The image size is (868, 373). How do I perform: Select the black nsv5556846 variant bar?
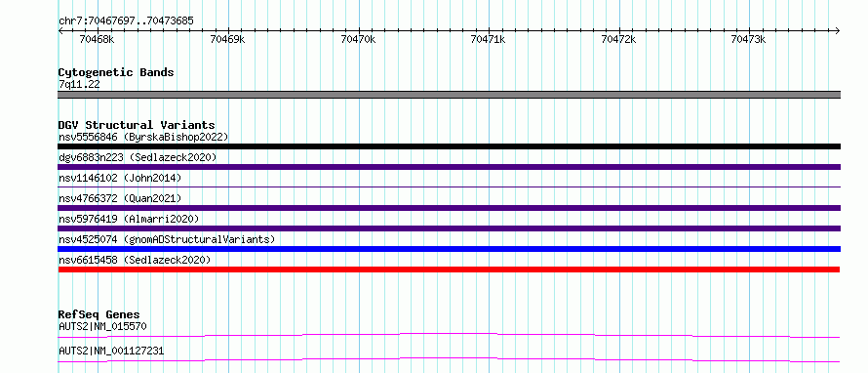click(x=449, y=146)
